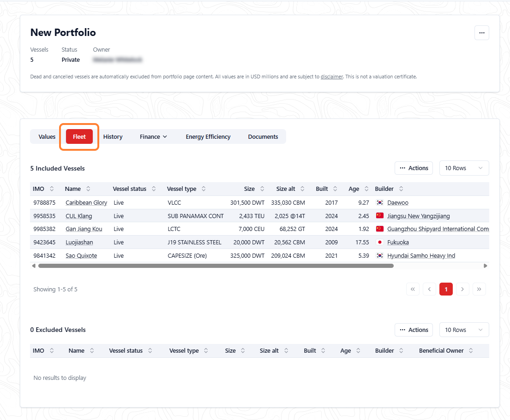Select the Fleet tab
The image size is (510, 420).
(x=79, y=137)
